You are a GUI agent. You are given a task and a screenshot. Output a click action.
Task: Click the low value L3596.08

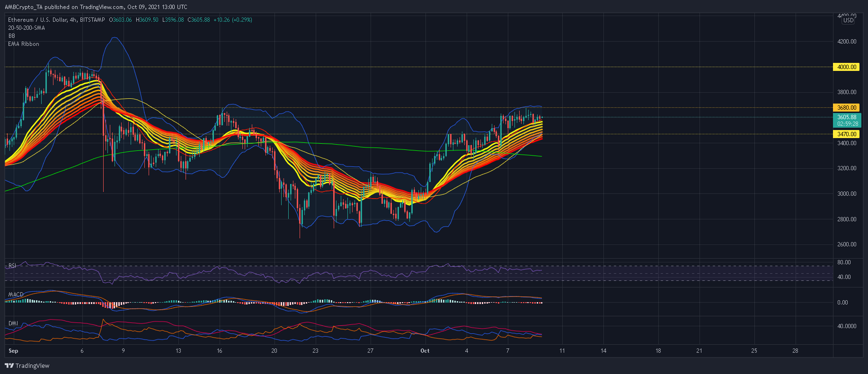tap(173, 20)
